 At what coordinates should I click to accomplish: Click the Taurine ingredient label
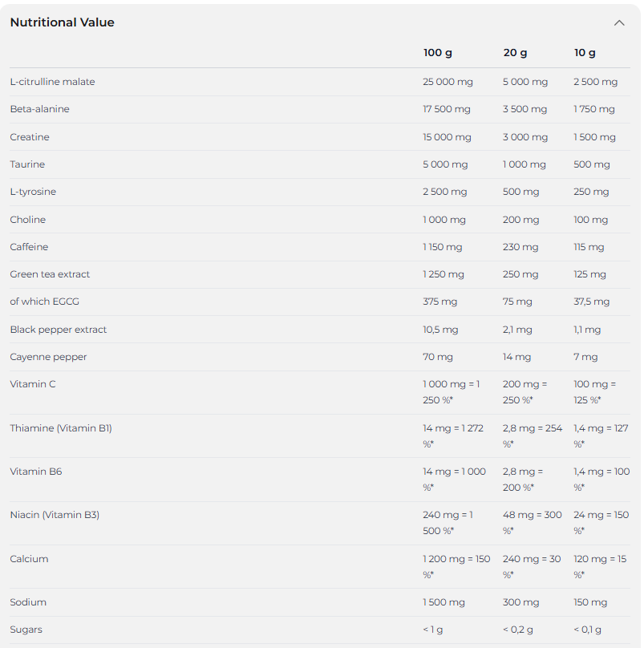27,164
